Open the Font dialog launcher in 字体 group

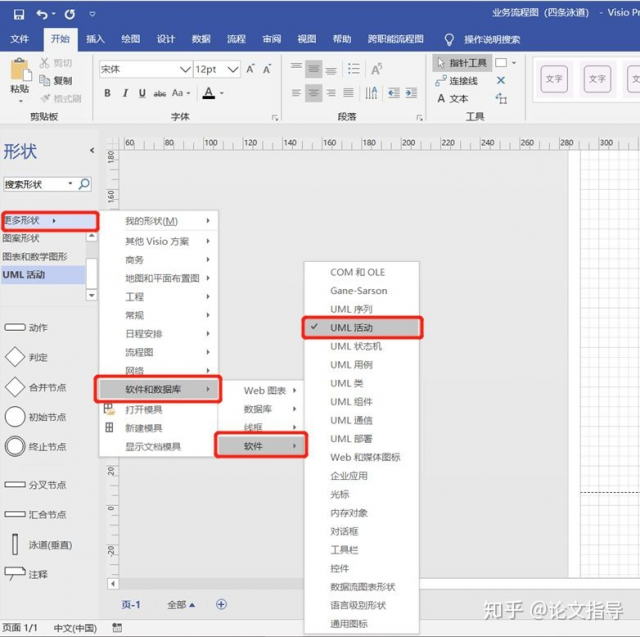click(x=275, y=118)
